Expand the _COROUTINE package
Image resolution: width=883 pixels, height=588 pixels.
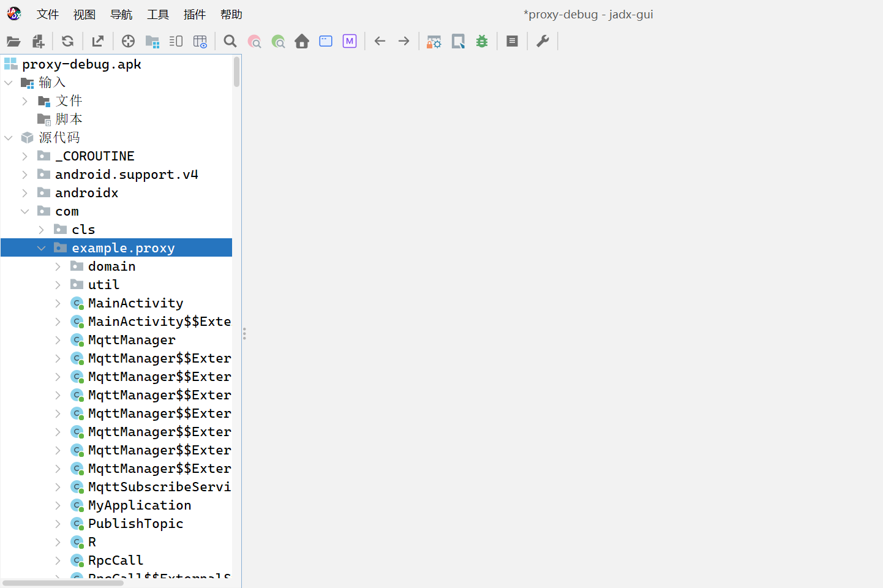coord(25,156)
